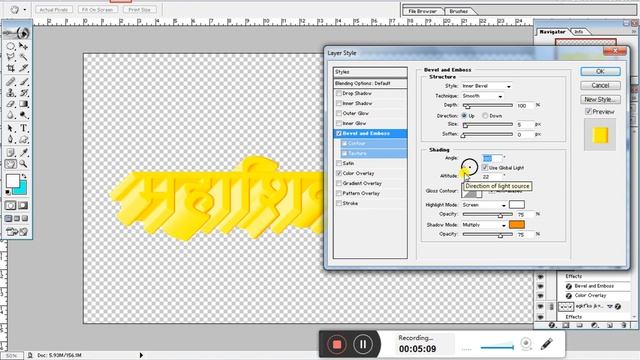Enable the Outer Glow checkbox
The height and width of the screenshot is (360, 640).
coord(338,113)
